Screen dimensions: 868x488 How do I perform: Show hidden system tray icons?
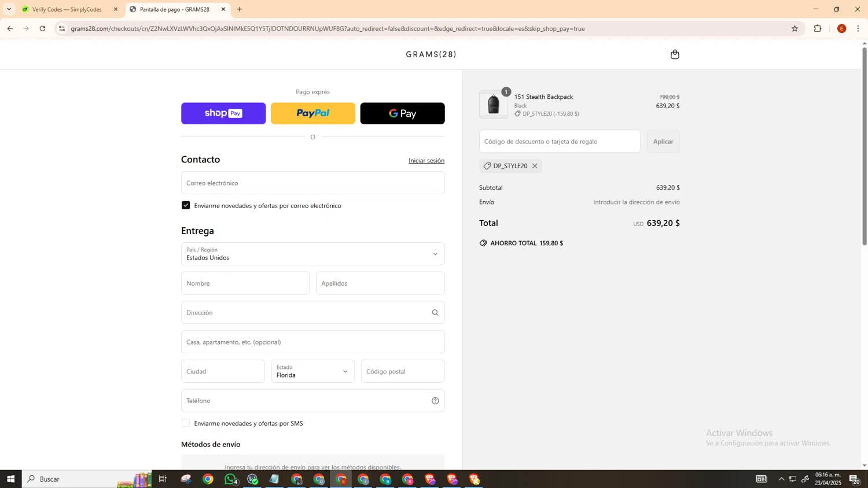click(x=781, y=479)
